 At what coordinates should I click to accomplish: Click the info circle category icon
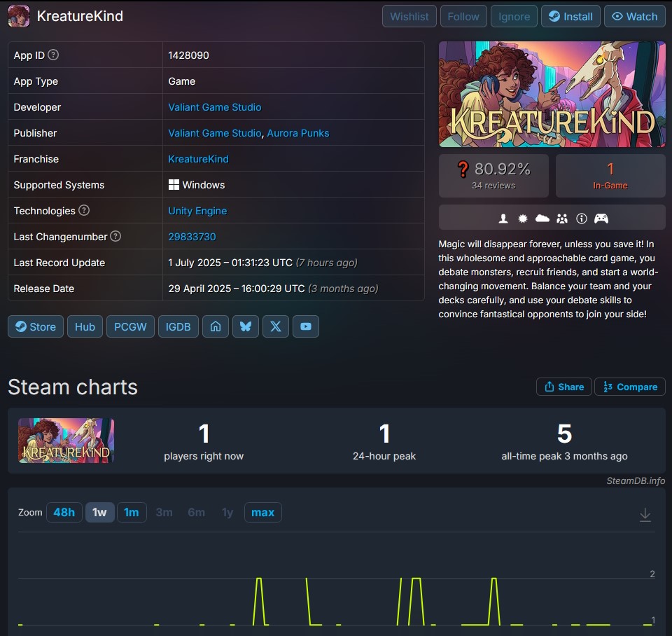pyautogui.click(x=582, y=219)
